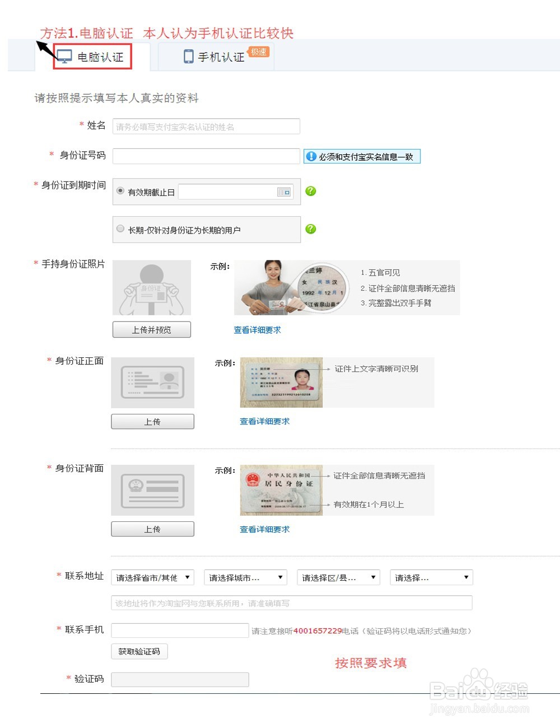This screenshot has height=728, width=560.
Task: Open the 请选择省市/其他 dropdown
Action: 153,577
